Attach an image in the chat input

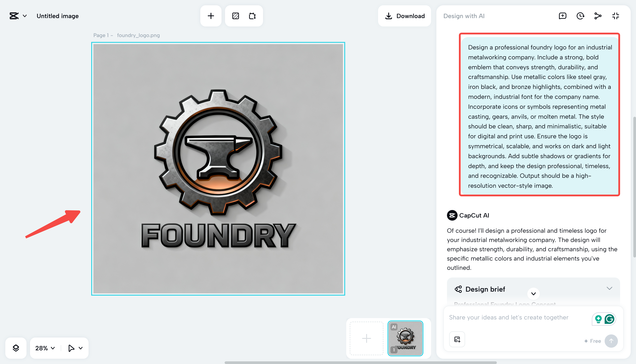click(457, 339)
